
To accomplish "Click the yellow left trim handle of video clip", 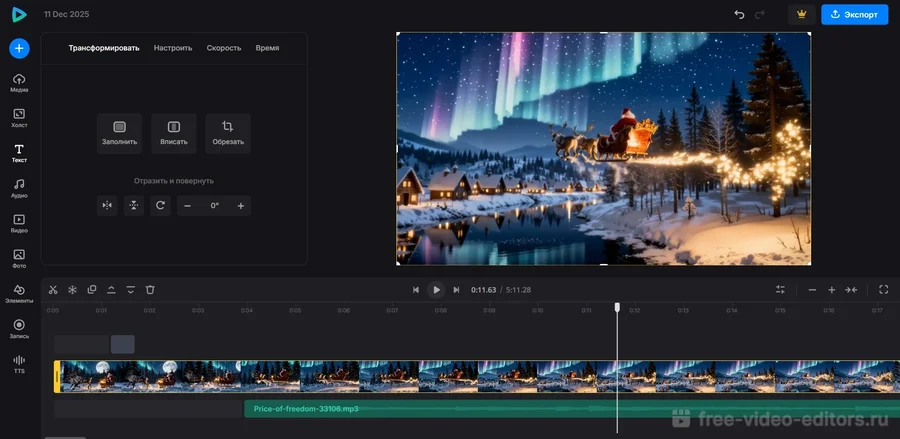I will (57, 376).
